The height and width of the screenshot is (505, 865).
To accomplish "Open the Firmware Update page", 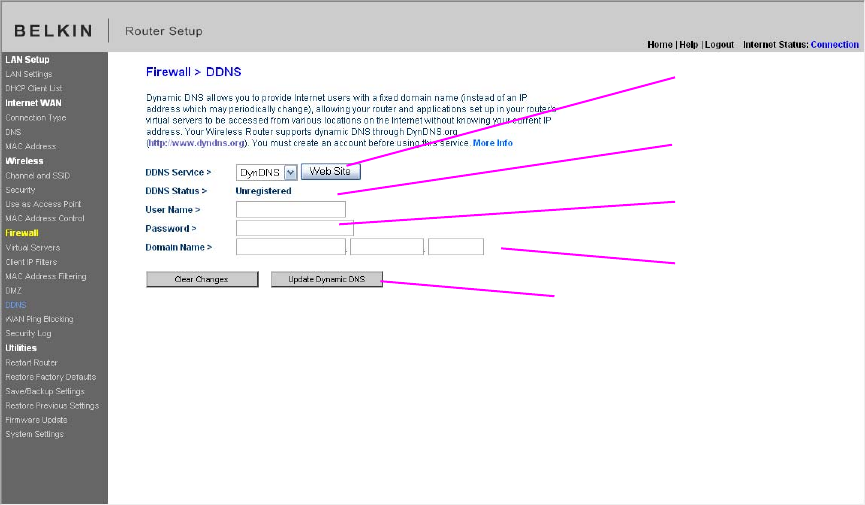I will (x=36, y=420).
